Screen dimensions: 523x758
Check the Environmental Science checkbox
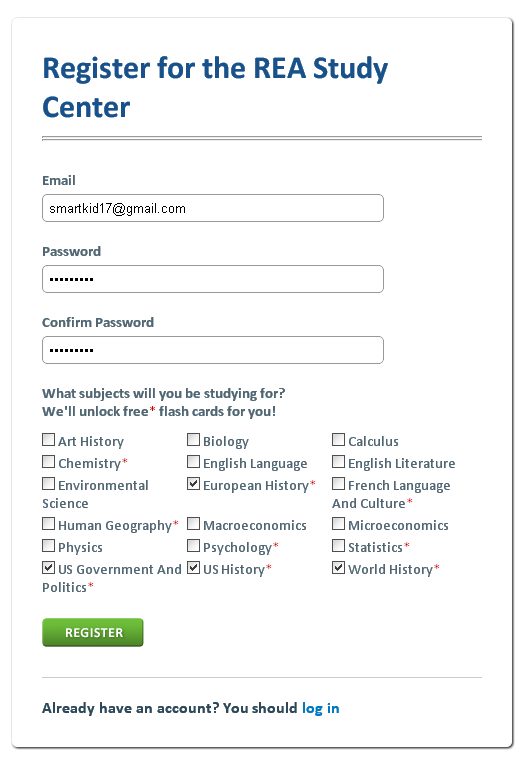coord(48,483)
